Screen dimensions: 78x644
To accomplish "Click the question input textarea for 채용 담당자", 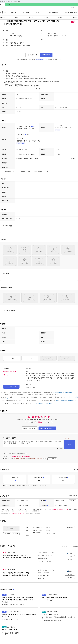I will tap(33, 443).
